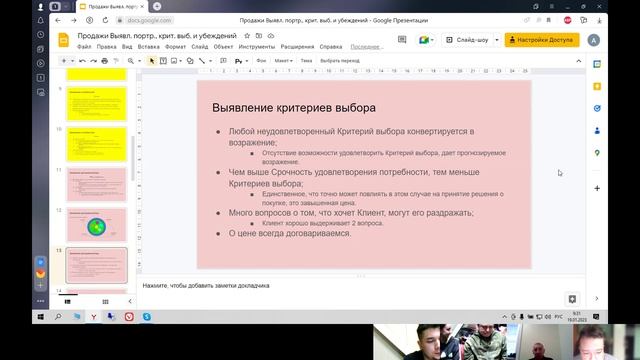Screen dimensions: 640x360
Task: Open the Google Meet call dropdown
Action: (x=426, y=40)
